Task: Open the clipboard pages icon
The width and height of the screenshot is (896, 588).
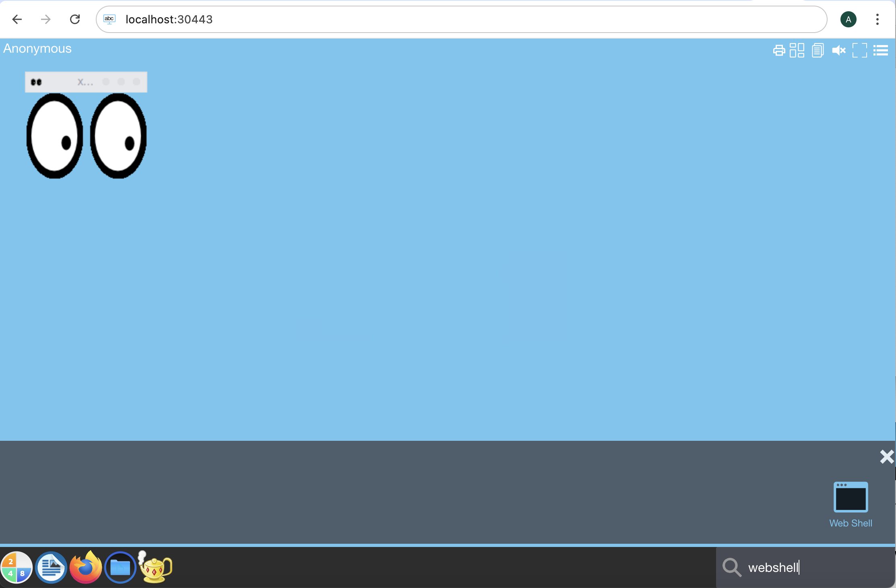Action: (x=818, y=50)
